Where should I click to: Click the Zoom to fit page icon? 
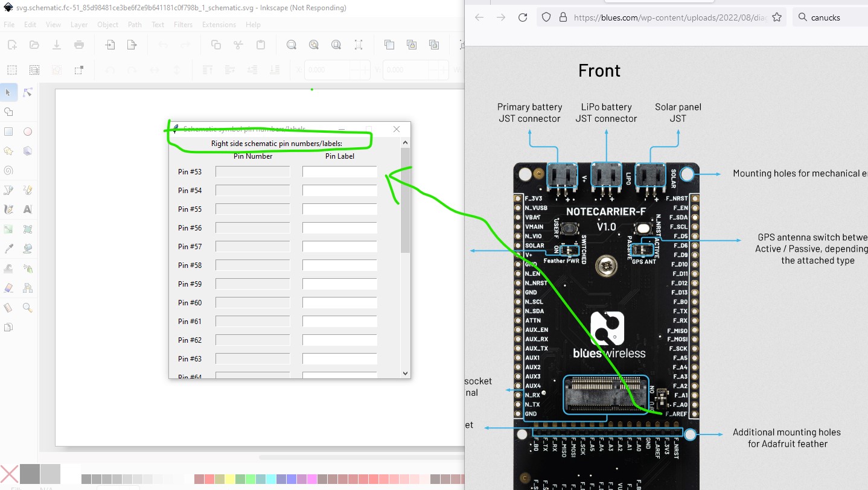(336, 45)
